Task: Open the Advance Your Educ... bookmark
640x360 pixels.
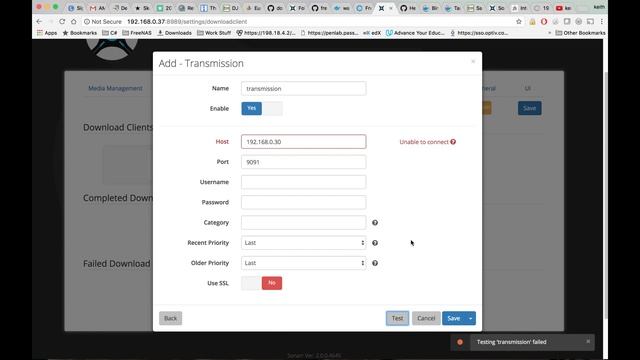Action: (x=415, y=33)
